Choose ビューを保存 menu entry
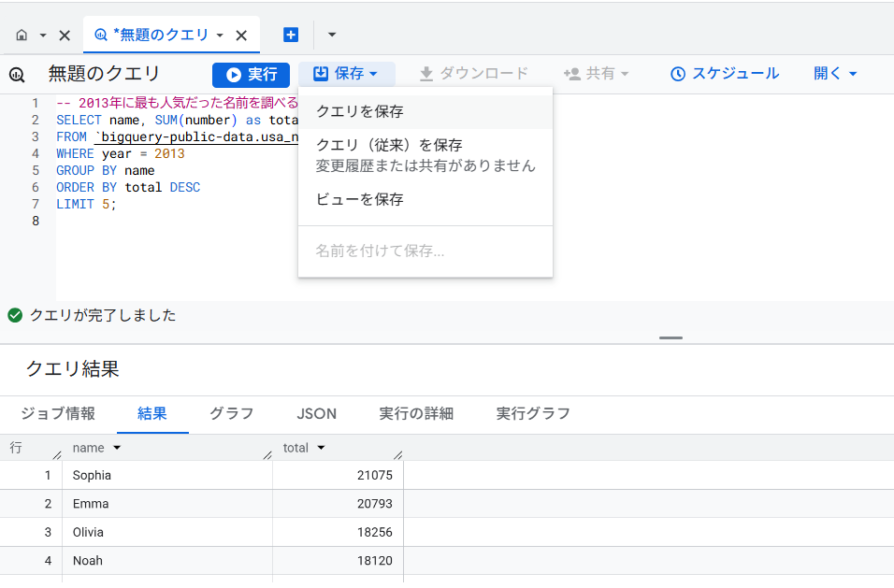 pyautogui.click(x=425, y=199)
